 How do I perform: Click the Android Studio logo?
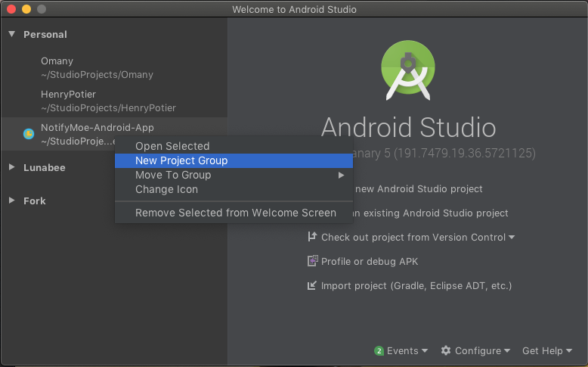click(408, 70)
